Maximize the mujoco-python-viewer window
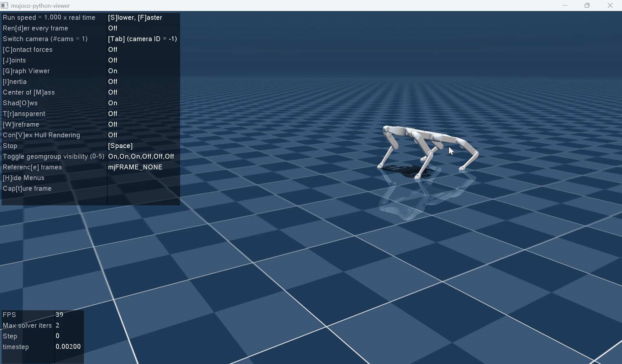This screenshot has height=364, width=622. tap(587, 6)
